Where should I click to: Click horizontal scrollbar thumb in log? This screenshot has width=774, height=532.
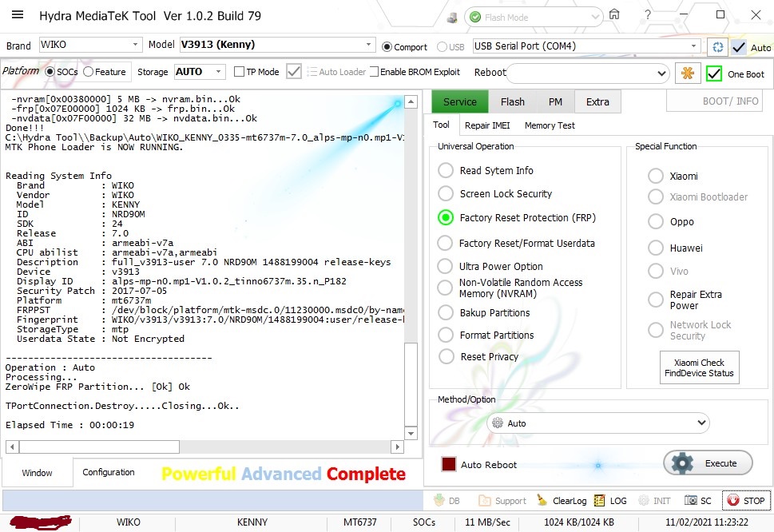99,447
